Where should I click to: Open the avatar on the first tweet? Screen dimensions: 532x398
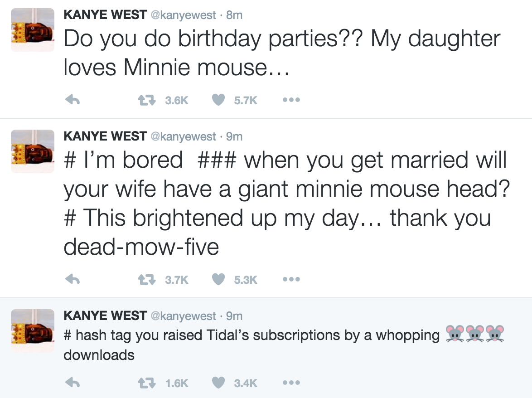pyautogui.click(x=32, y=30)
